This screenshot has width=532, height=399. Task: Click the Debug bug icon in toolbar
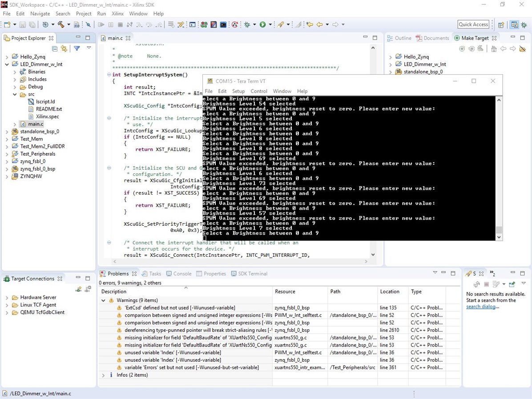tap(247, 25)
